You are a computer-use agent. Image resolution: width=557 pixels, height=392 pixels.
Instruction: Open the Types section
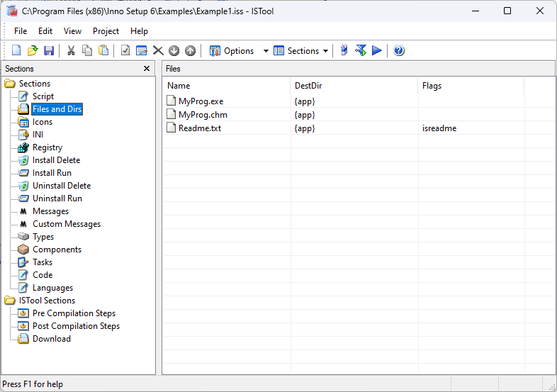coord(43,237)
